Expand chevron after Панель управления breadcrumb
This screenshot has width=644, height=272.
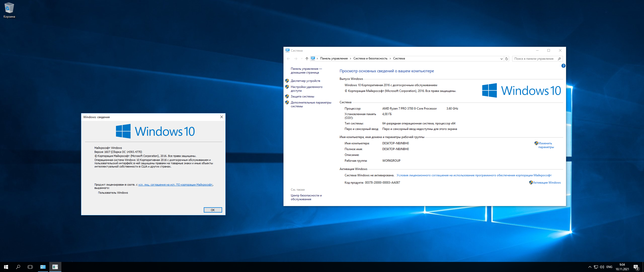coord(350,58)
